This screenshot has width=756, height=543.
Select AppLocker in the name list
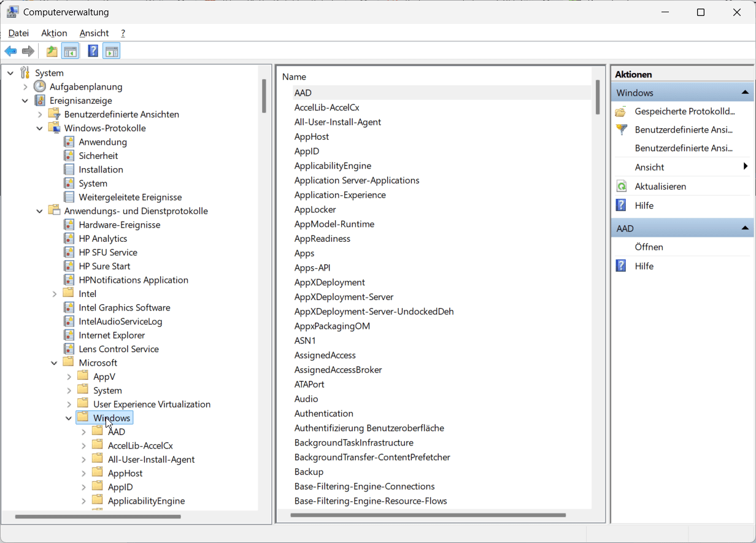pos(315,209)
